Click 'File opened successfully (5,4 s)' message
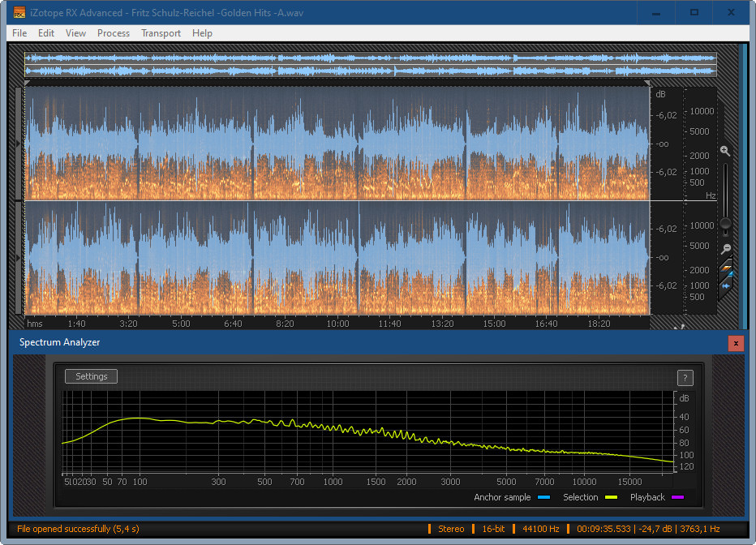756x545 pixels. [x=78, y=529]
